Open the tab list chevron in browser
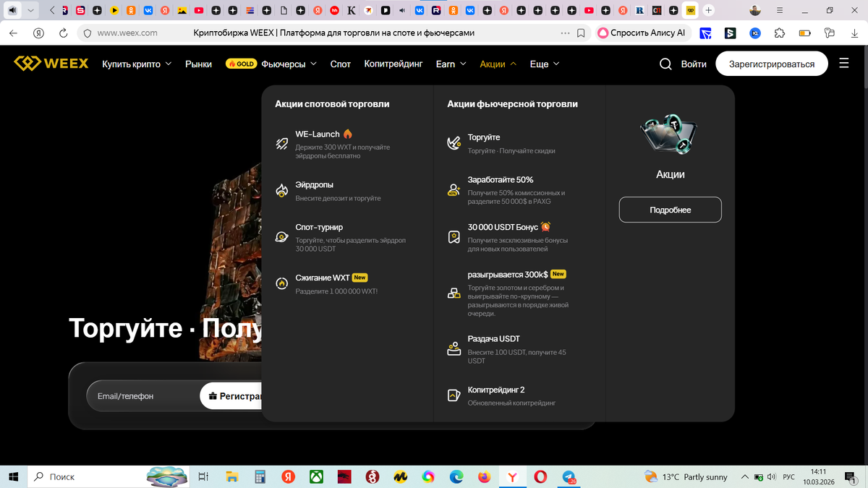This screenshot has height=488, width=868. point(30,11)
